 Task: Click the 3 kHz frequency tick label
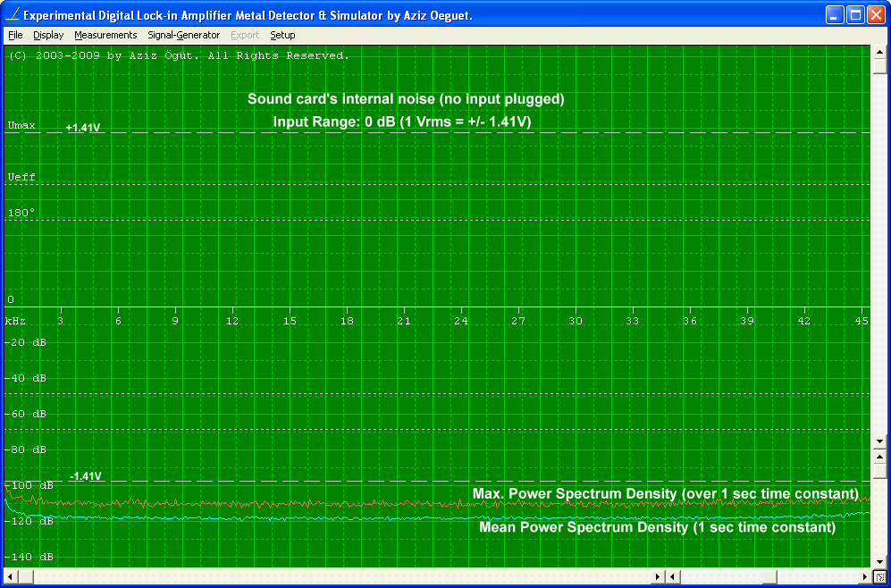(60, 321)
